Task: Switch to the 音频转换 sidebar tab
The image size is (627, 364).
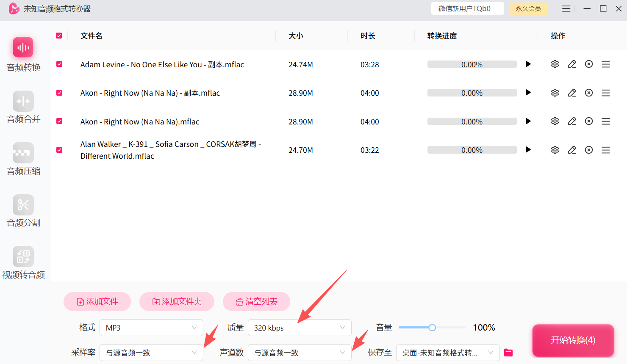Action: point(23,55)
